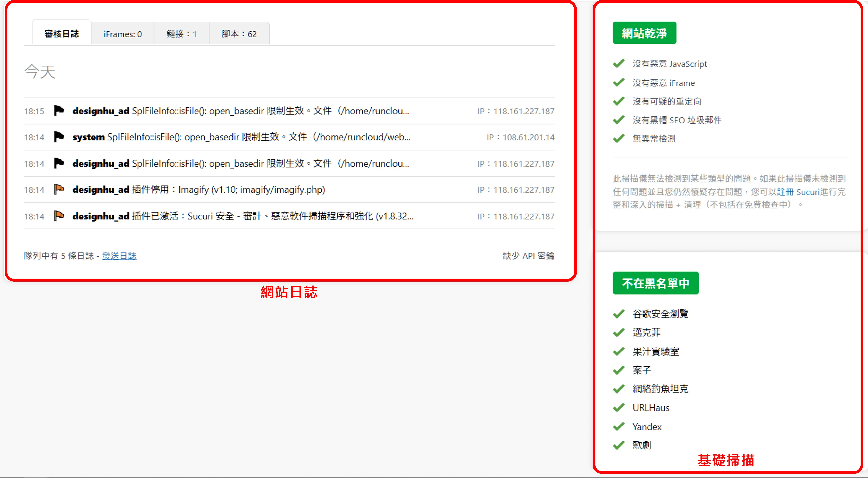The width and height of the screenshot is (868, 478).
Task: Click the 網絡釣魚坦克 blacklist entry
Action: (x=660, y=389)
